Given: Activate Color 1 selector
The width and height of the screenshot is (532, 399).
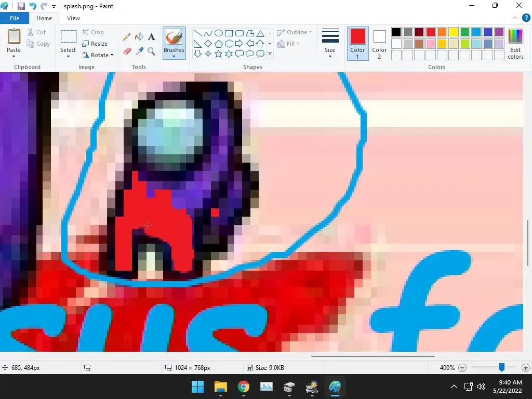Looking at the screenshot, I should [357, 44].
